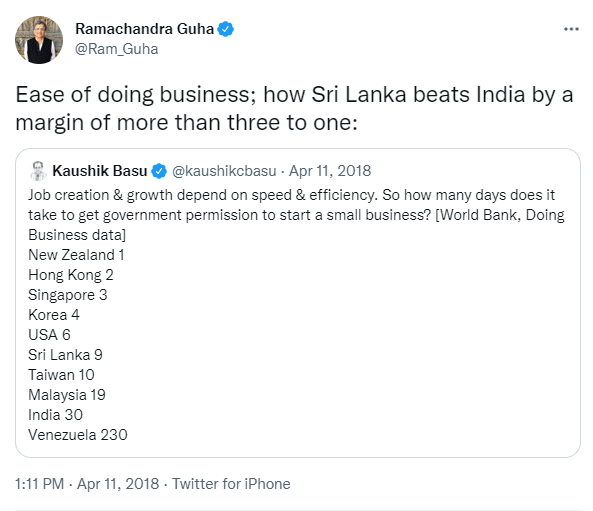593x511 pixels.
Task: Open Kaushik Basu name in quoted tweet
Action: (99, 171)
